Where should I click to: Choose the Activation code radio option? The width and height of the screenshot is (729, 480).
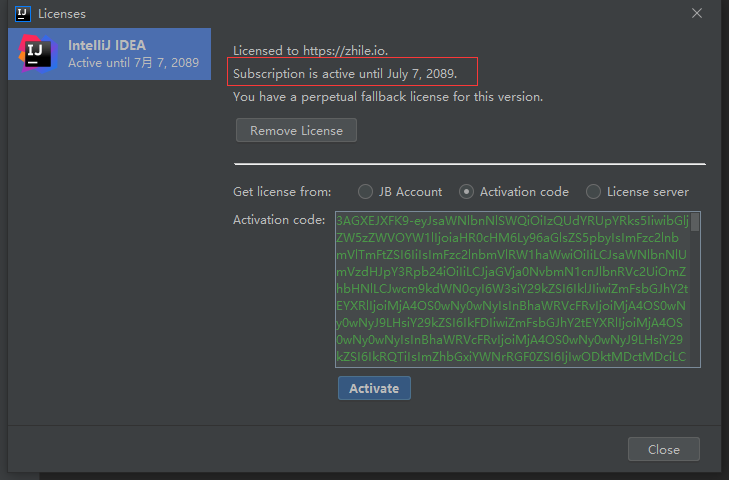(x=467, y=192)
